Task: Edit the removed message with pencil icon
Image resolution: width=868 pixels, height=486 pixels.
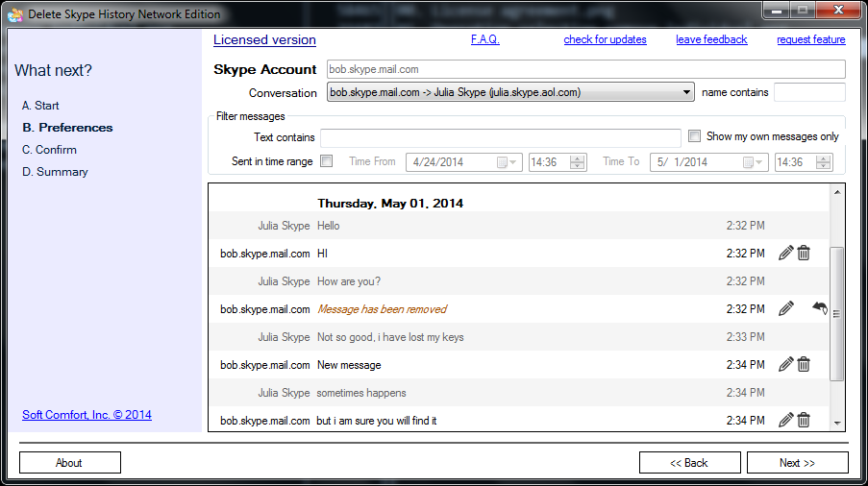Action: point(785,308)
